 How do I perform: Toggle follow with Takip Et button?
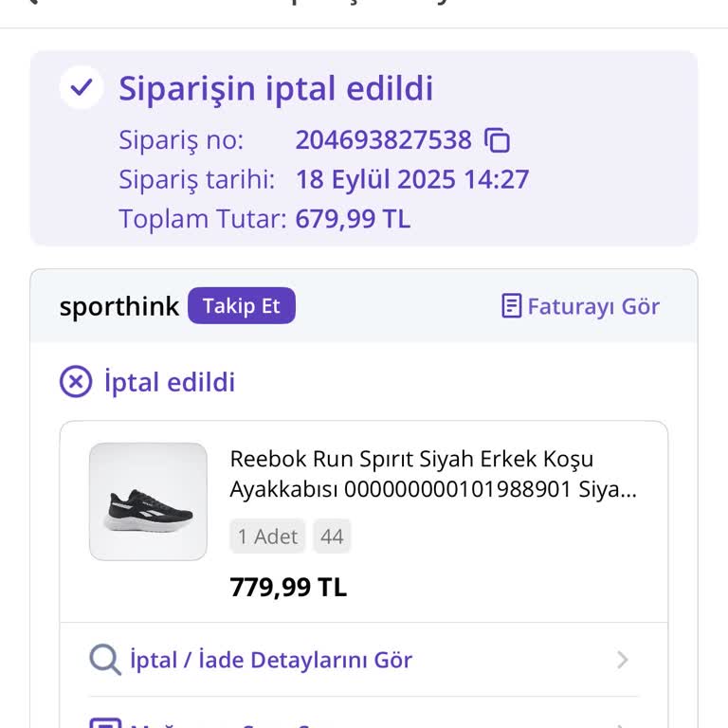tap(241, 306)
